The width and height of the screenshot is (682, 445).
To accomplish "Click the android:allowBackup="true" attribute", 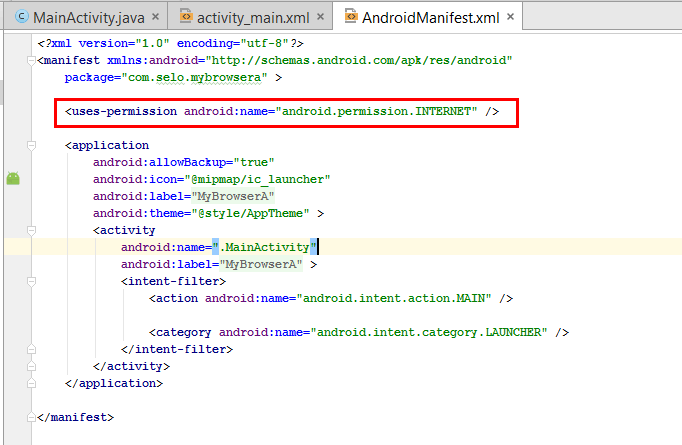I will [x=184, y=163].
